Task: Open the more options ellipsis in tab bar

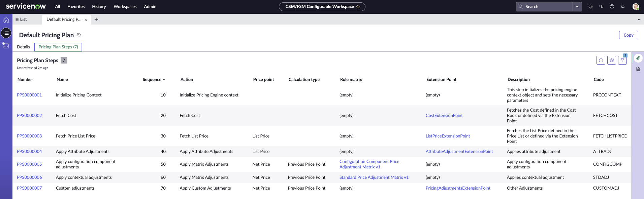Action: 640,19
